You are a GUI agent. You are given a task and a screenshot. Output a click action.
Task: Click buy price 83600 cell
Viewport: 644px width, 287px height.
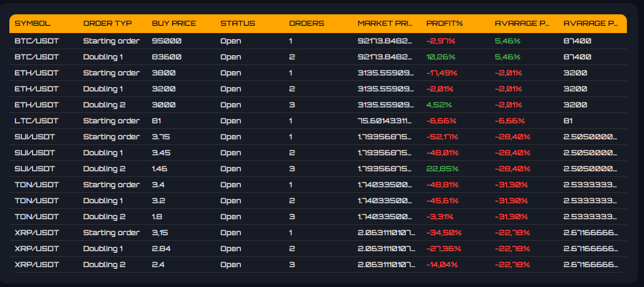coord(167,57)
